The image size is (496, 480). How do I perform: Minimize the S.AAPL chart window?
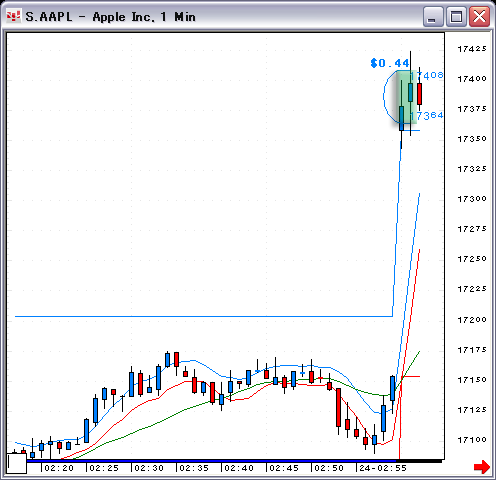click(x=433, y=17)
